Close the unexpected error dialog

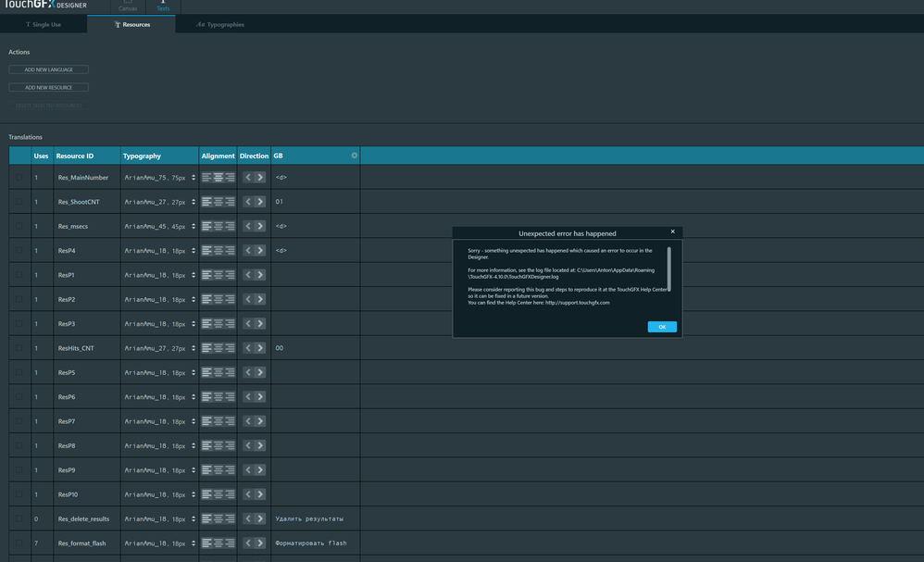point(672,231)
